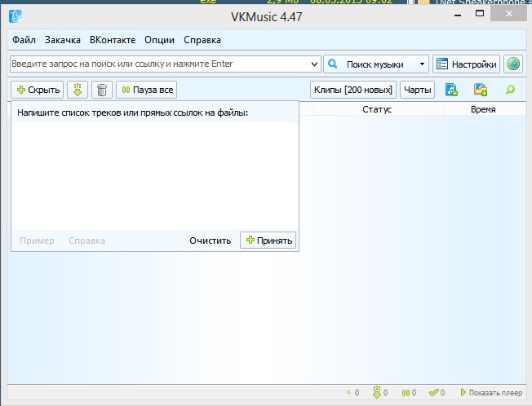
Task: Click the green magnifier search icon
Action: (510, 90)
